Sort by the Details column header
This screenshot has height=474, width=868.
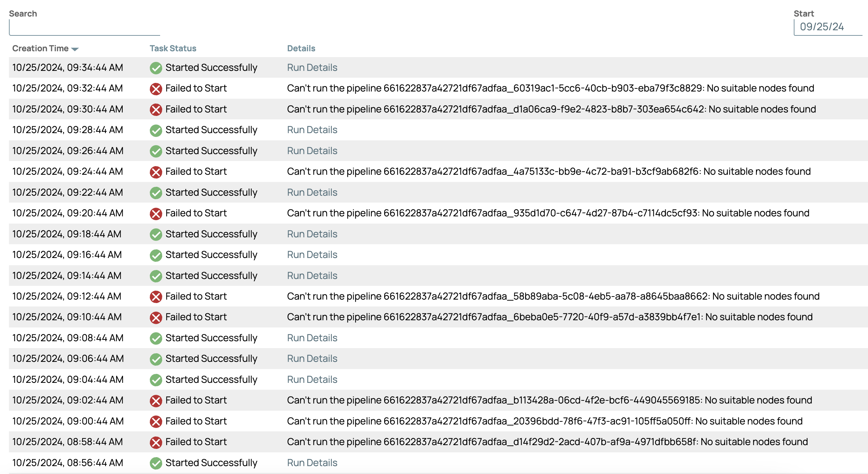[x=301, y=49]
